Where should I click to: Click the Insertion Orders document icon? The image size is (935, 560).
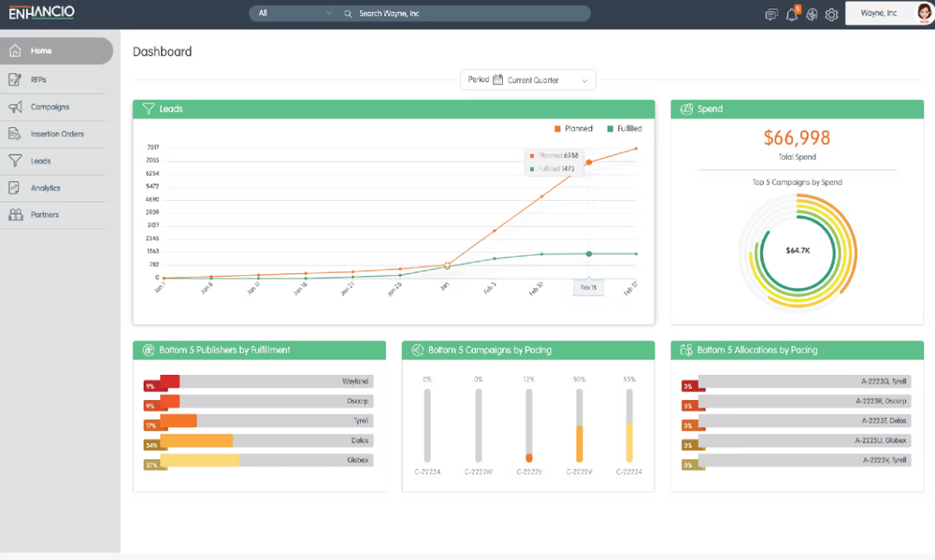[x=14, y=134]
